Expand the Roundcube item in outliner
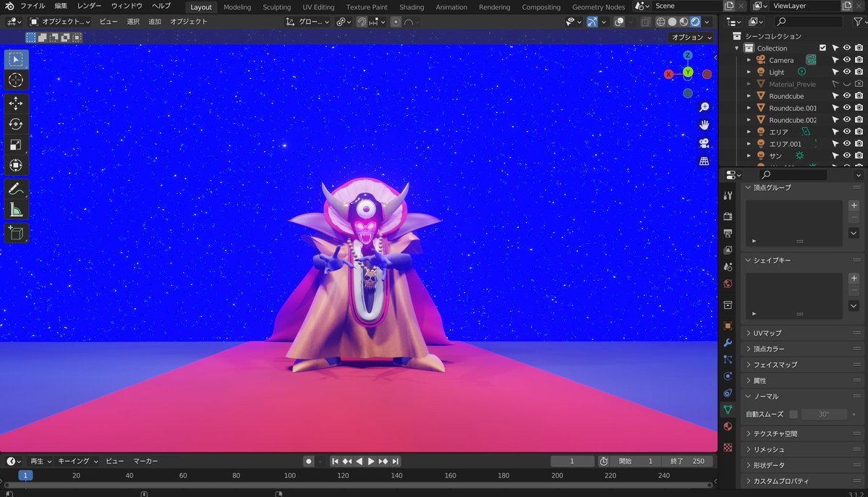Screen dimensions: 868x497 pos(749,95)
